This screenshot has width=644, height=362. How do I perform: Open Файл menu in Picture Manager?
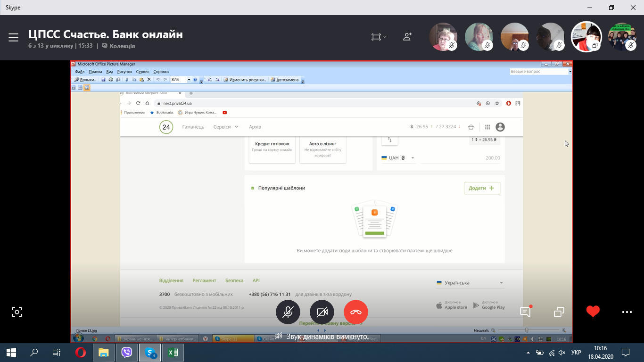tap(80, 72)
